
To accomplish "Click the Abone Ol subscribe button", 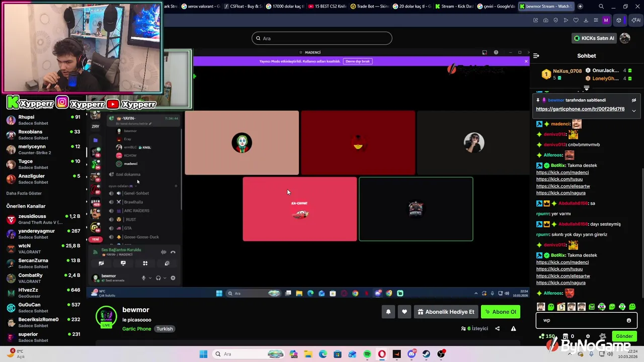I will pos(501,312).
